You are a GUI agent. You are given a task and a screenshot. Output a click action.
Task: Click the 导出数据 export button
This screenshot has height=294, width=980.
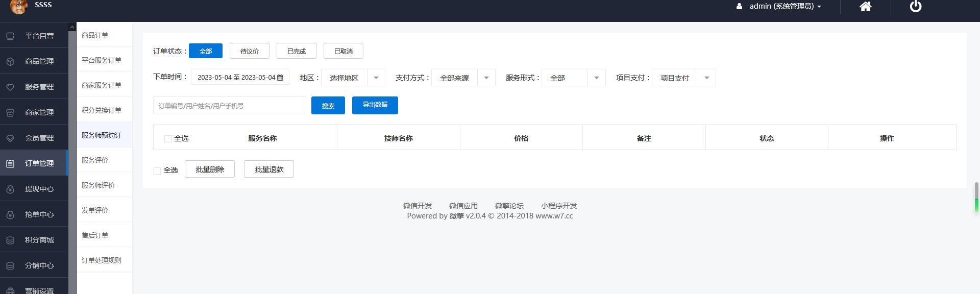[375, 105]
